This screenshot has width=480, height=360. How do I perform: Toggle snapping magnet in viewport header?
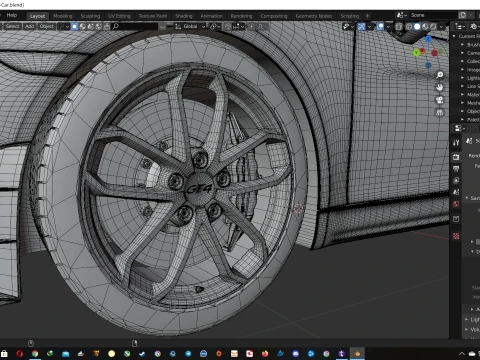[227, 26]
